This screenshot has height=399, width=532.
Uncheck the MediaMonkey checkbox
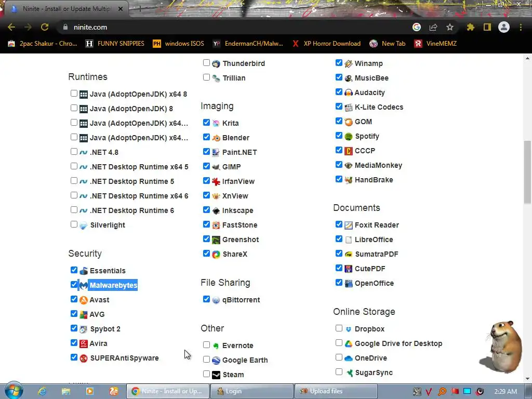(339, 165)
